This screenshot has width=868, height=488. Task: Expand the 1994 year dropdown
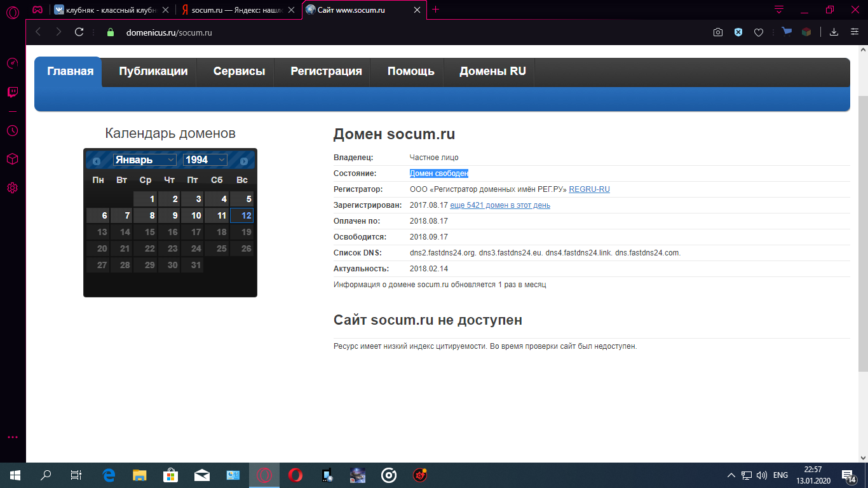click(x=205, y=160)
